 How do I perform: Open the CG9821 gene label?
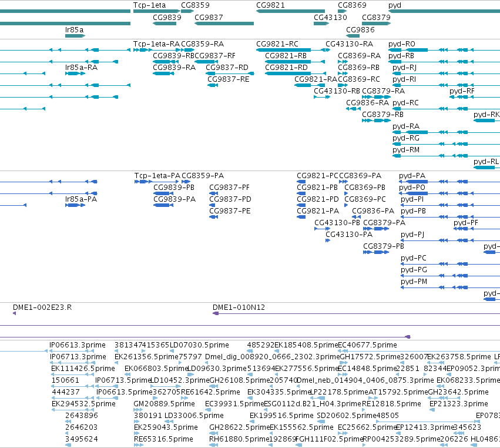[270, 5]
